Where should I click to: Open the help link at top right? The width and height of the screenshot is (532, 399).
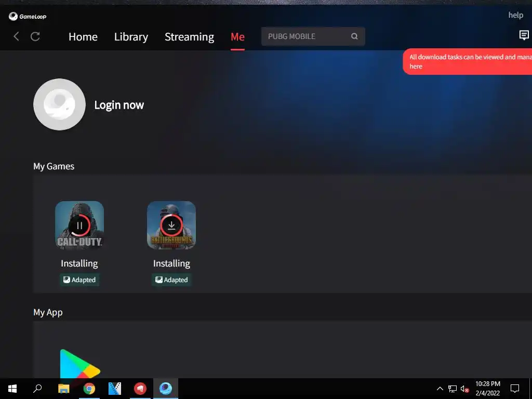click(515, 15)
